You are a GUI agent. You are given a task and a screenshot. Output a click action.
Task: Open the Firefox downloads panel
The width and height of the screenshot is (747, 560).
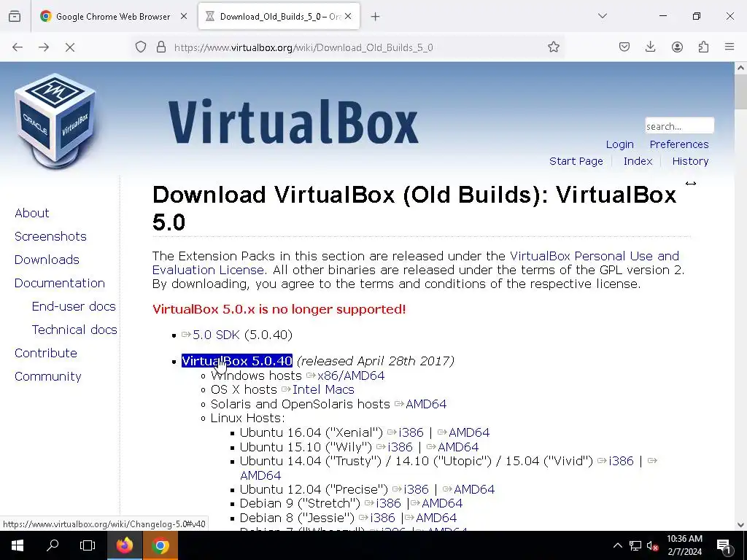pyautogui.click(x=650, y=47)
